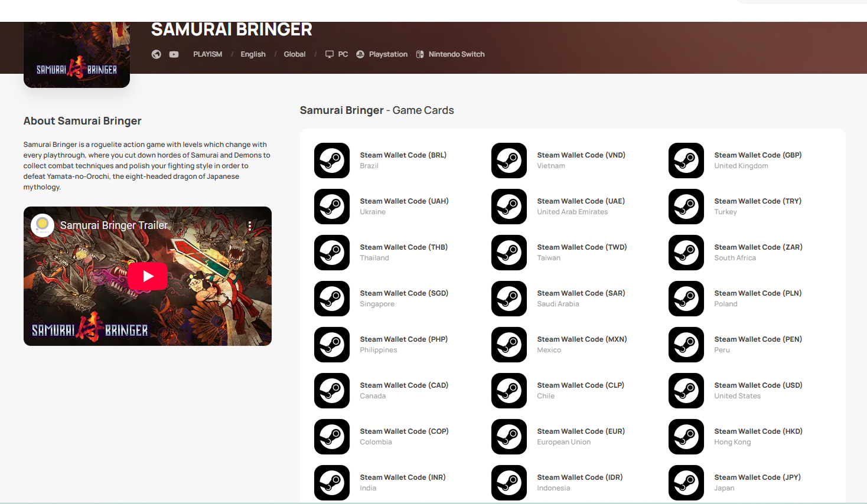
Task: Click the Nintendo Switch platform icon
Action: 420,54
